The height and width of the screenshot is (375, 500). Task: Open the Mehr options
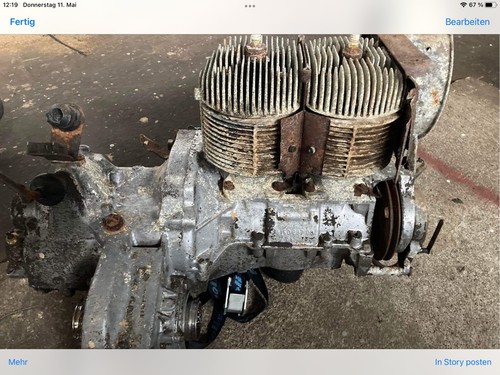(18, 362)
